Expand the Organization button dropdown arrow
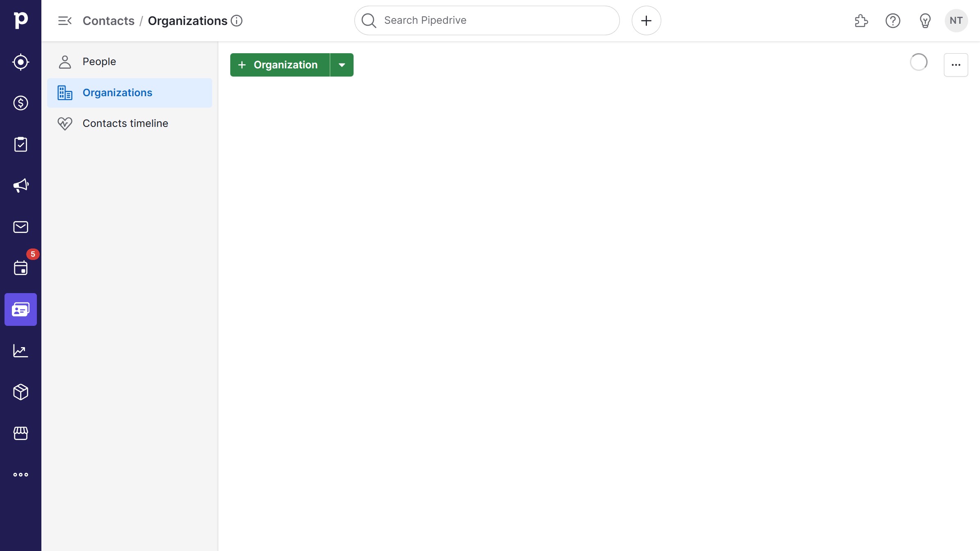Screen dimensions: 980x551 tap(342, 65)
